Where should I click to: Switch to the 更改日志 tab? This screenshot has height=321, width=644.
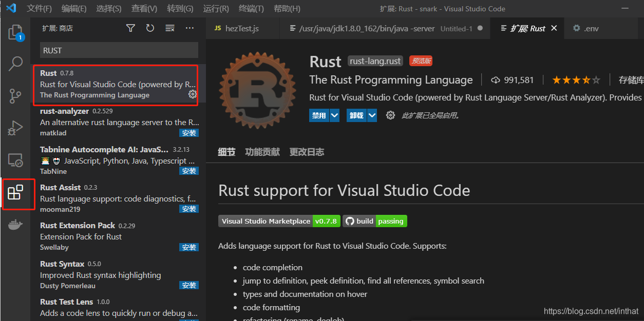307,152
